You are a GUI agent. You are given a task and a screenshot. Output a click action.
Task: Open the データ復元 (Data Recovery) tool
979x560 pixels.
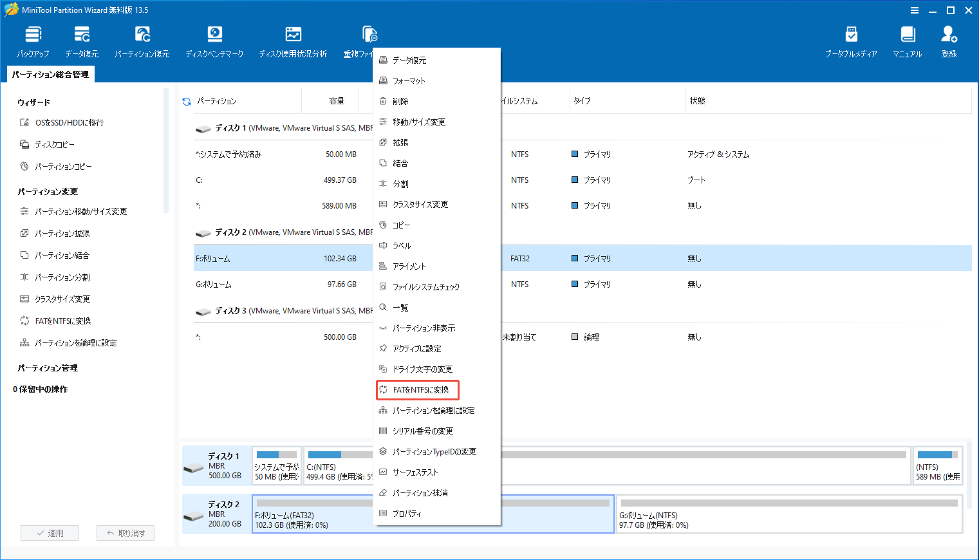point(81,40)
